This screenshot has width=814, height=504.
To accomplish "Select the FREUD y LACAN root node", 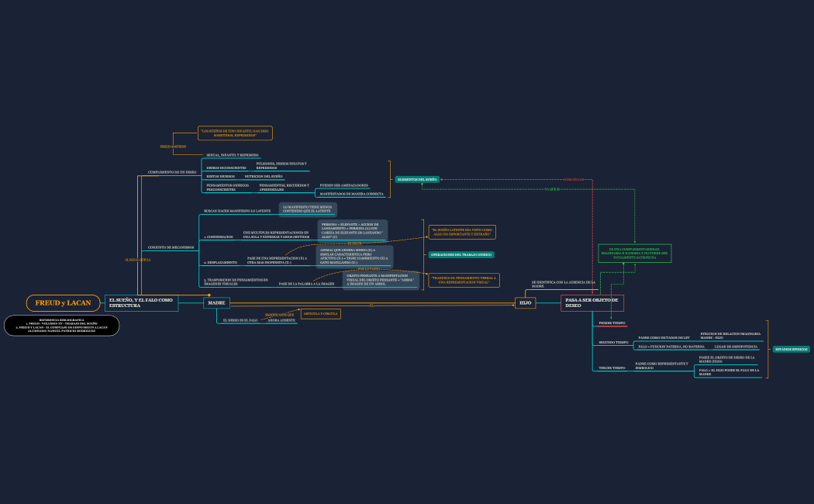I will pyautogui.click(x=63, y=303).
